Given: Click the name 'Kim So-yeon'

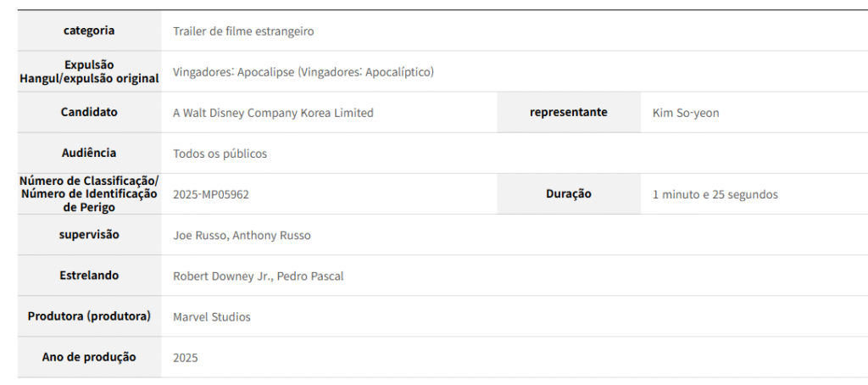Looking at the screenshot, I should click(x=686, y=113).
